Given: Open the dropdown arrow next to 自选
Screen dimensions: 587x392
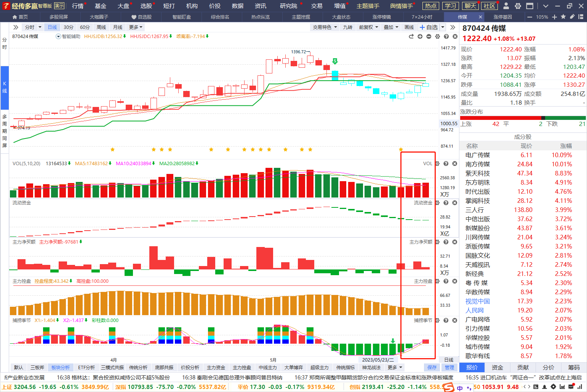Looking at the screenshot, I should pos(443,27).
